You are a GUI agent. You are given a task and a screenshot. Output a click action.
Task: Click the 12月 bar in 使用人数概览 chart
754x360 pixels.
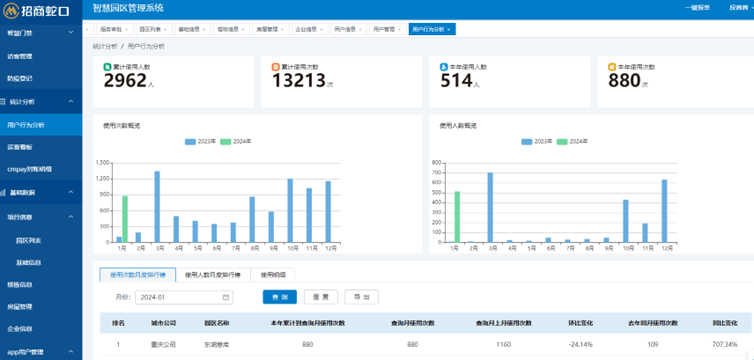pos(665,211)
